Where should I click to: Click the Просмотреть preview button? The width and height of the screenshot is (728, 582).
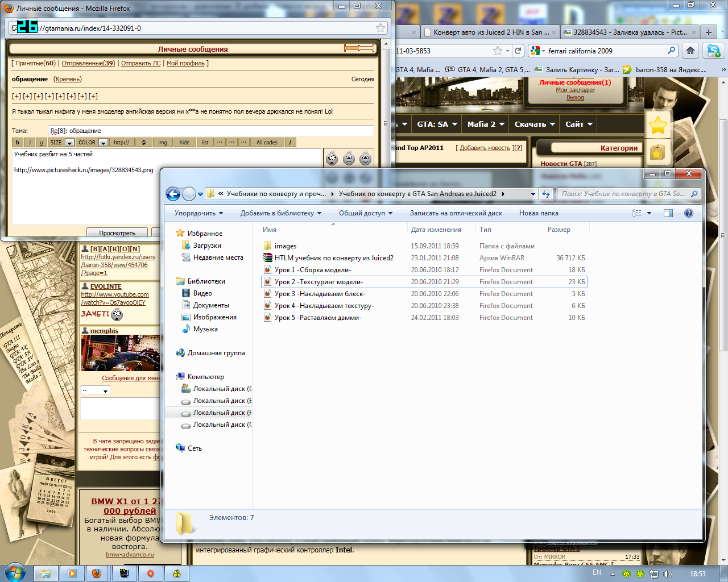tap(117, 233)
